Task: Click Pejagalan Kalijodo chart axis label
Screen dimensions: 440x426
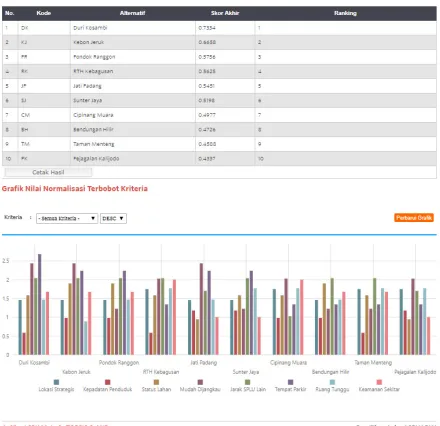Action: [x=415, y=372]
